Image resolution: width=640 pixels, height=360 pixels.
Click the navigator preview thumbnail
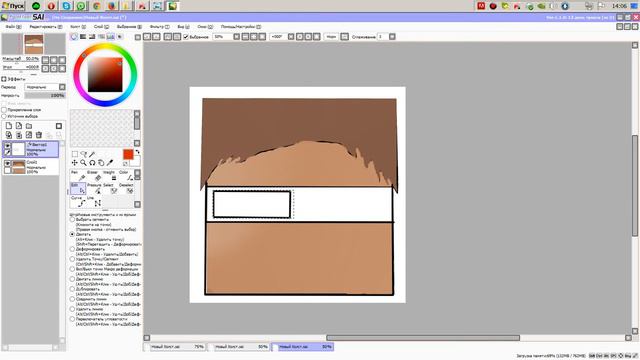tap(33, 44)
